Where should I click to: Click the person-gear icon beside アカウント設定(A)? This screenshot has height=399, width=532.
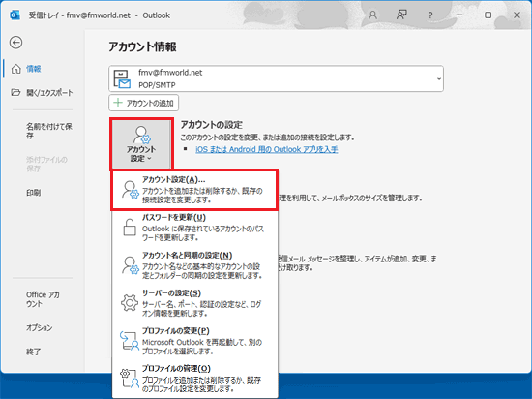click(x=131, y=190)
